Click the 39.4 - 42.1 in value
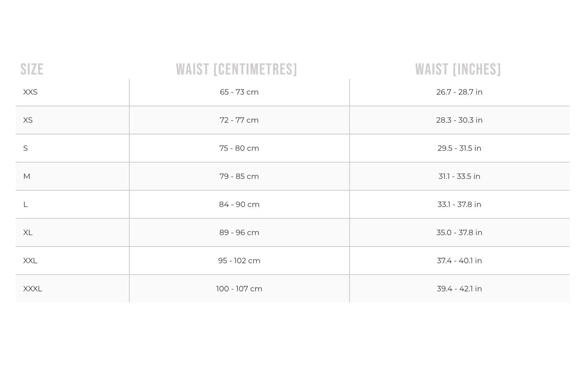The height and width of the screenshot is (387, 588). point(459,289)
